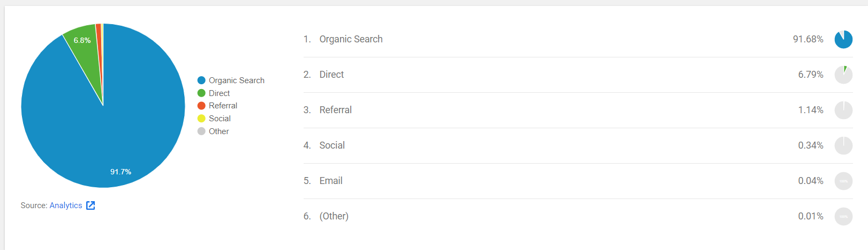The image size is (868, 250).
Task: Click the Referral row mini pie icon
Action: click(x=843, y=110)
